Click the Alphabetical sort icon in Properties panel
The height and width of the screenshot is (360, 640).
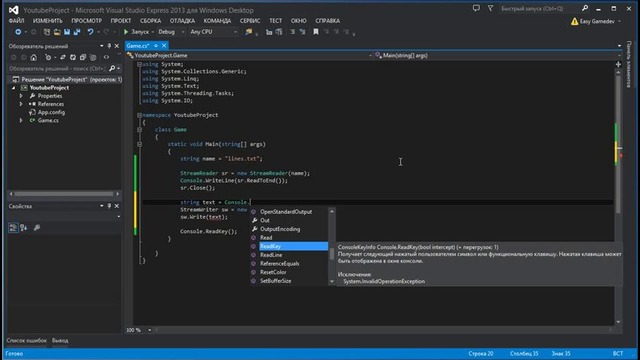(24, 228)
